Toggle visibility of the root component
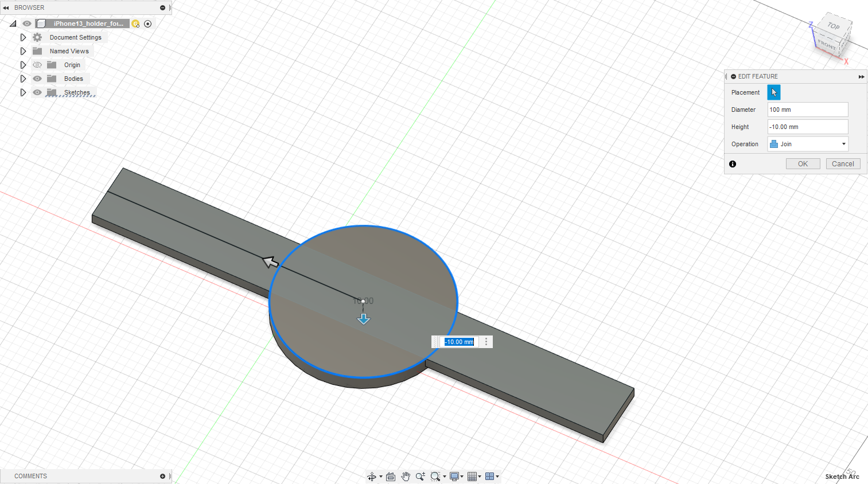 [x=26, y=24]
